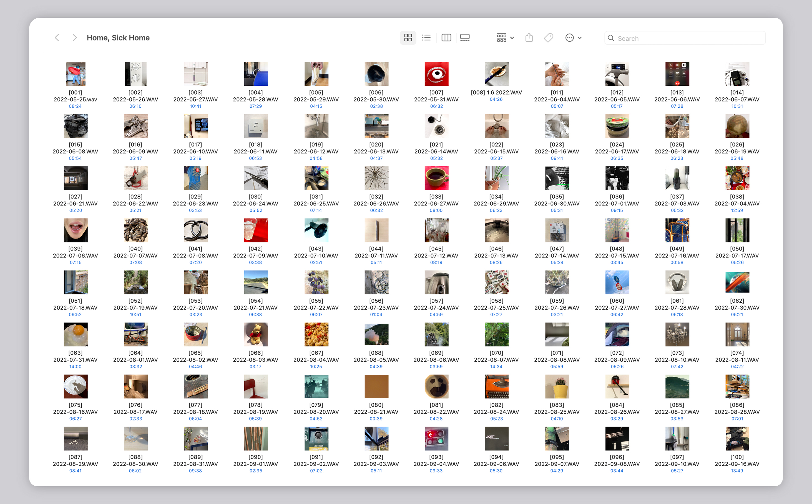The width and height of the screenshot is (812, 504).
Task: Go back with the left arrow
Action: 57,38
